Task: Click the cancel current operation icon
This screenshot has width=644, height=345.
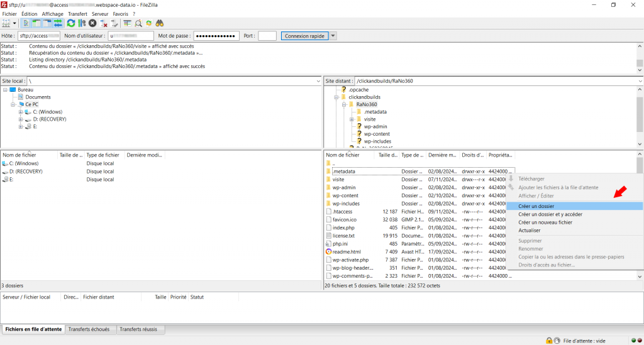Action: click(92, 23)
